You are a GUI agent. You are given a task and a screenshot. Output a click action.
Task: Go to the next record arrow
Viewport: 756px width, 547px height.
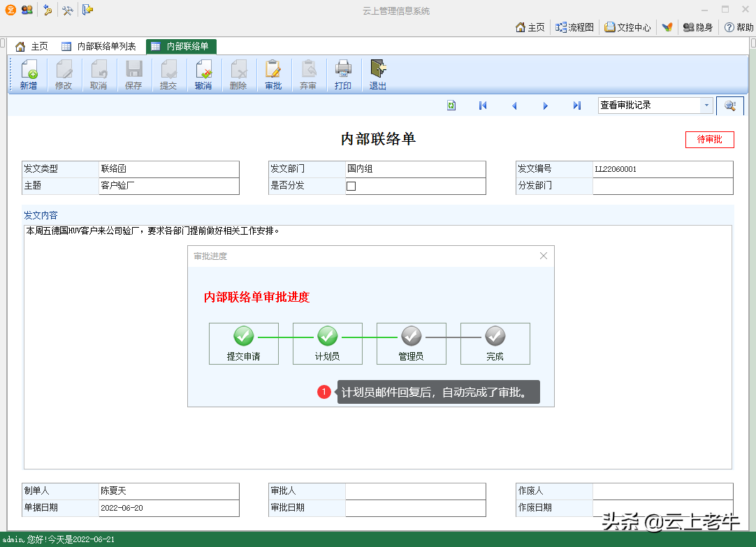coord(545,105)
